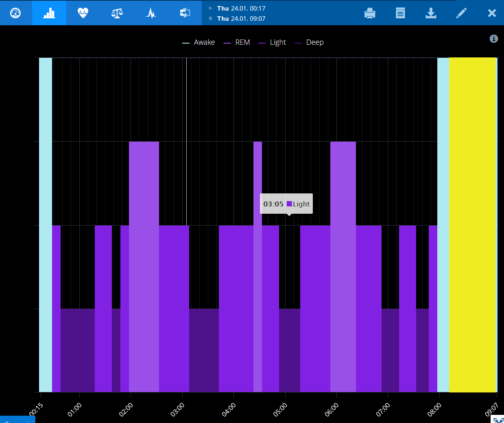Viewport: 504px width, 423px height.
Task: Click the 08:00 axis label
Action: tap(434, 410)
